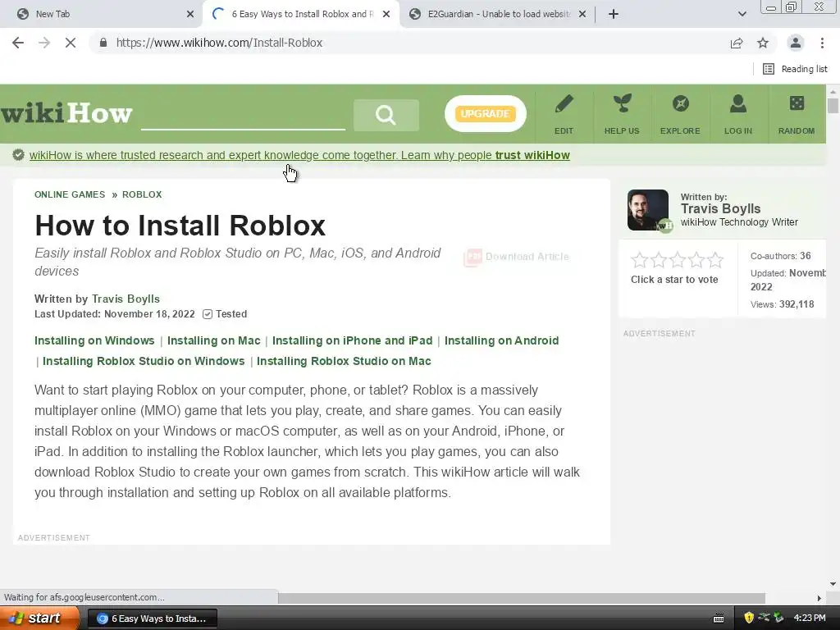Click the wikiHow search field
Screen dimensions: 840x630
(x=243, y=115)
